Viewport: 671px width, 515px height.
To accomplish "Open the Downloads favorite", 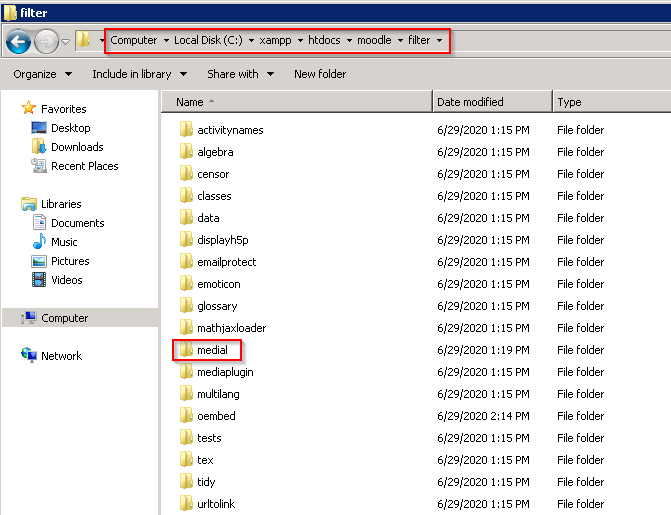I will [77, 147].
